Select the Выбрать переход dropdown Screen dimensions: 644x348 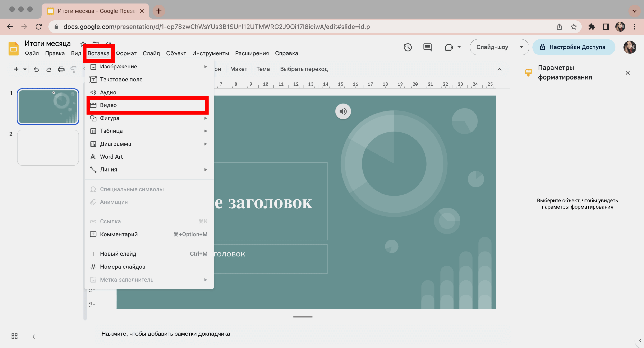click(304, 69)
